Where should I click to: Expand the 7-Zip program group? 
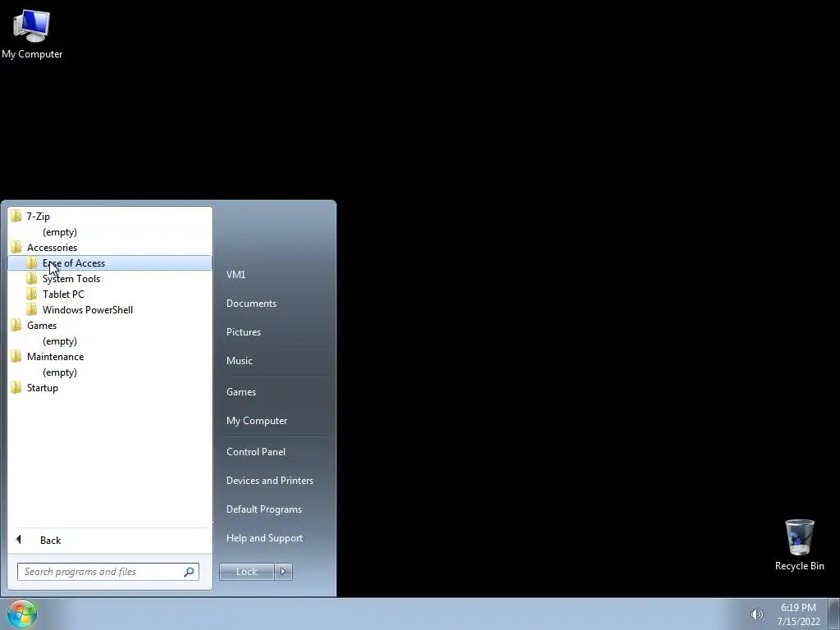[110, 216]
